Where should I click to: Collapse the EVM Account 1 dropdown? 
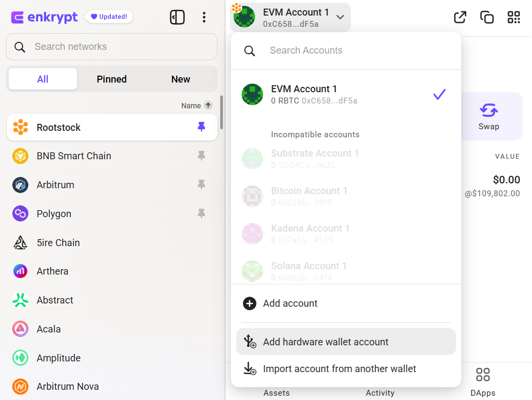[x=340, y=17]
